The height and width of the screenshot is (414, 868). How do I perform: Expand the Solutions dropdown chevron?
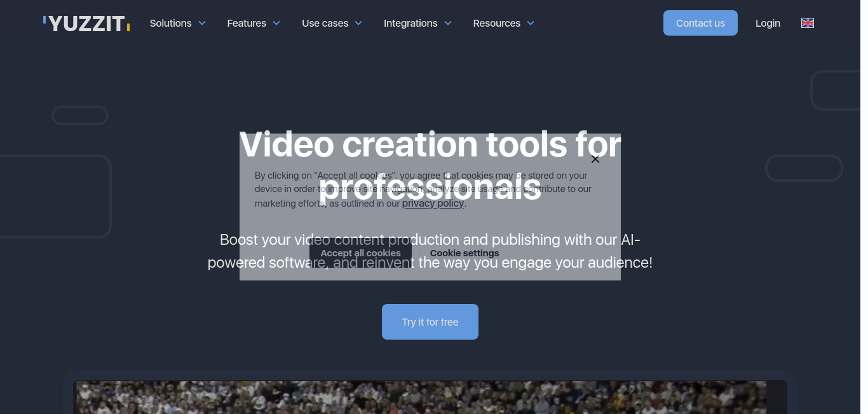click(202, 24)
